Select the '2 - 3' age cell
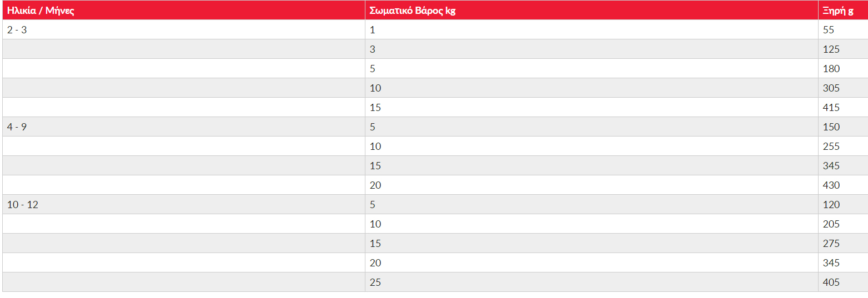The image size is (868, 298). coord(184,30)
